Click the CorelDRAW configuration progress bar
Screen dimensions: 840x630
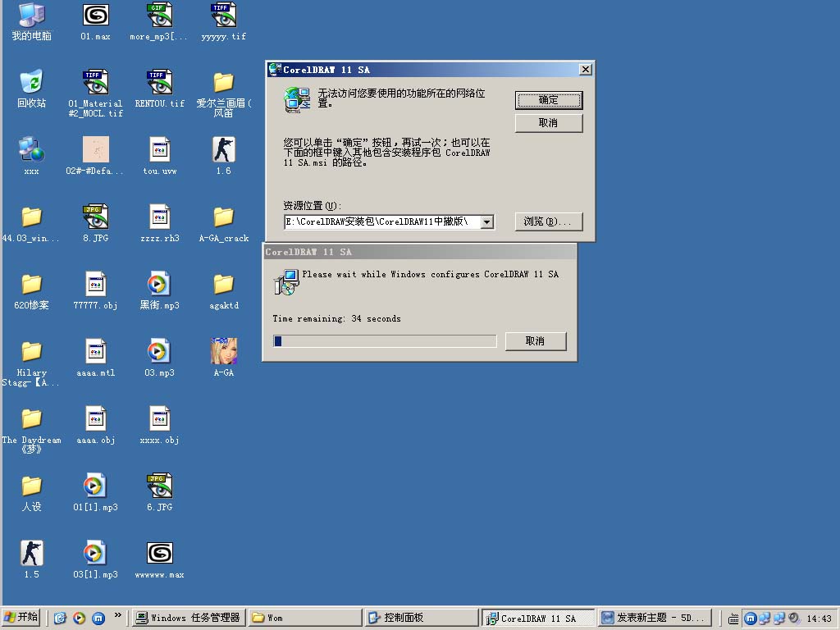385,341
